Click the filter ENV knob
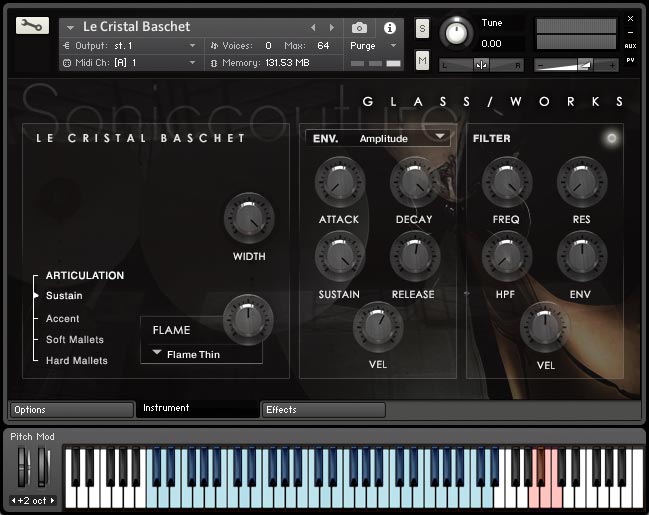The image size is (649, 515). (582, 257)
